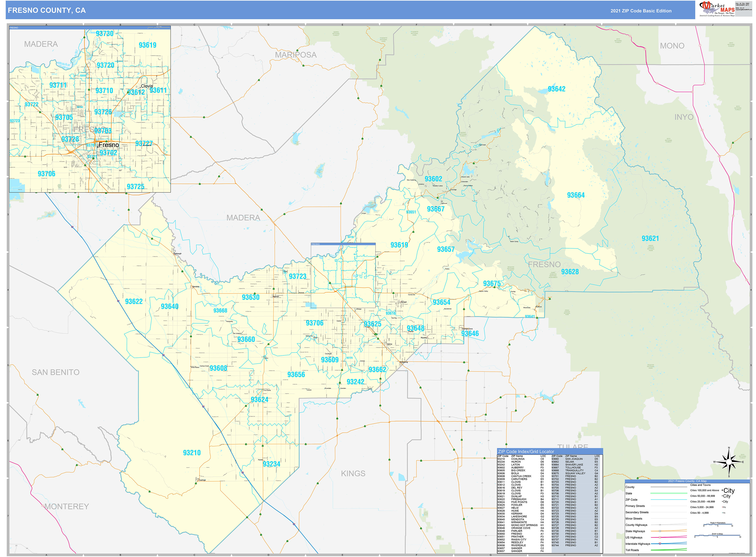Click the Fresno city label on the inset map
The image size is (756, 557).
click(x=109, y=145)
